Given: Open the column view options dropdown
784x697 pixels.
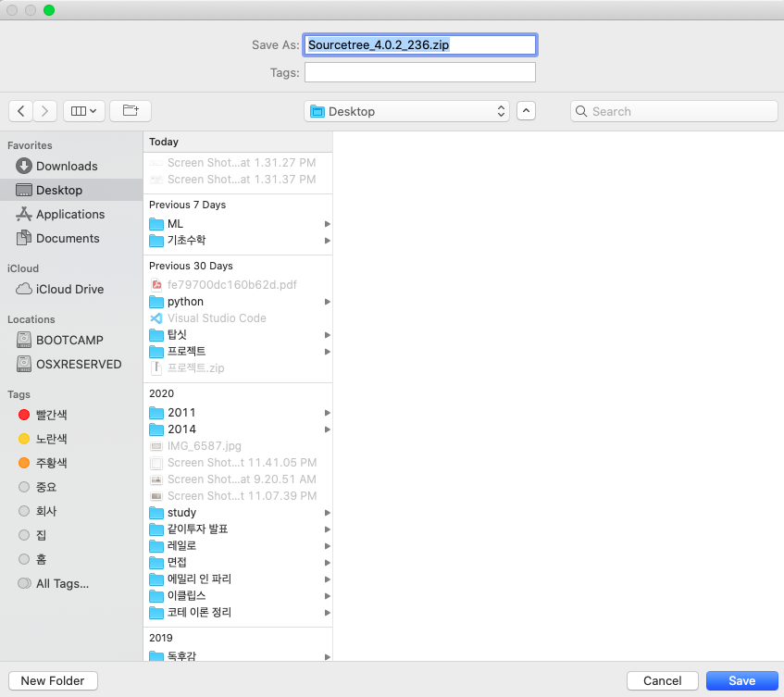Looking at the screenshot, I should pos(84,111).
